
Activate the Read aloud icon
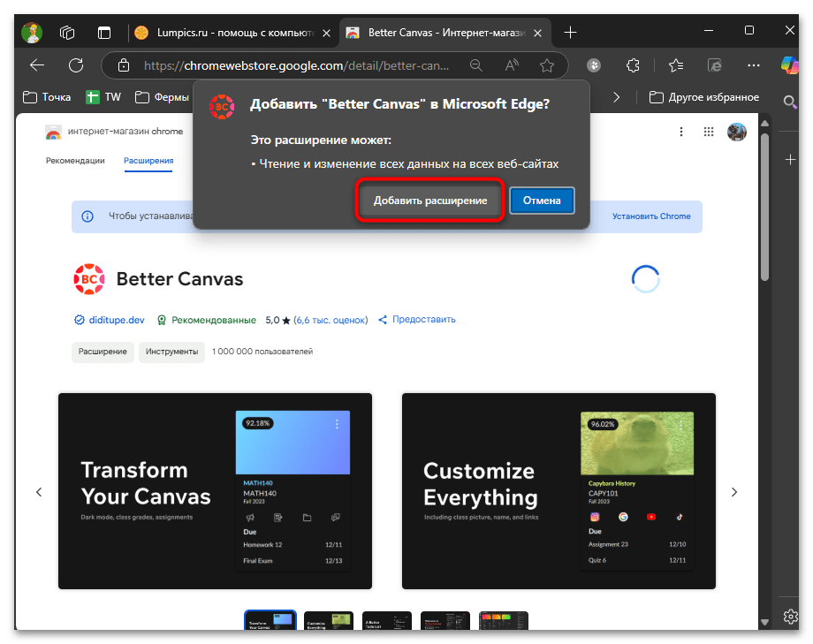(x=512, y=65)
